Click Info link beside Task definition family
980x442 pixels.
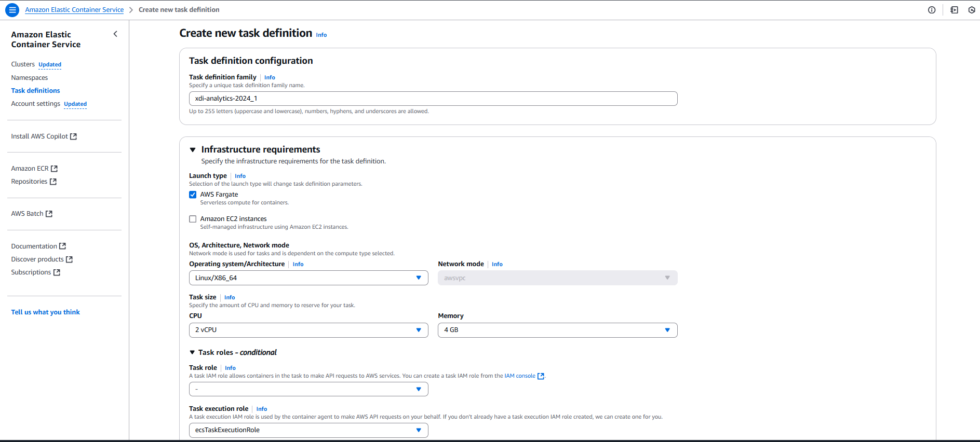(270, 78)
